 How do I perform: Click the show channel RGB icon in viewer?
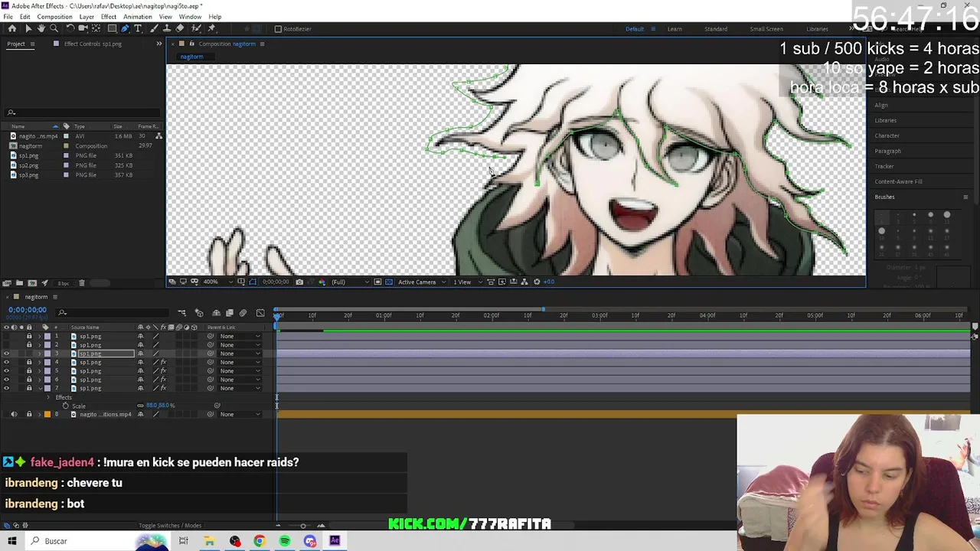click(x=322, y=282)
